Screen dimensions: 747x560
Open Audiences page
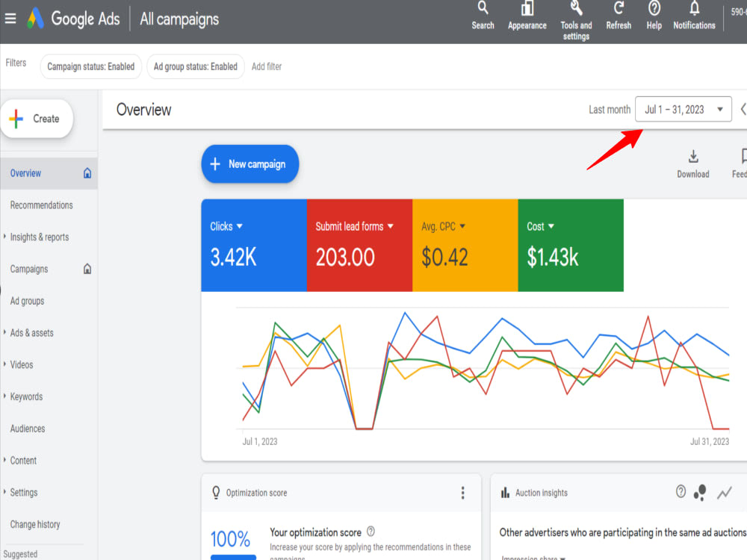(x=28, y=428)
